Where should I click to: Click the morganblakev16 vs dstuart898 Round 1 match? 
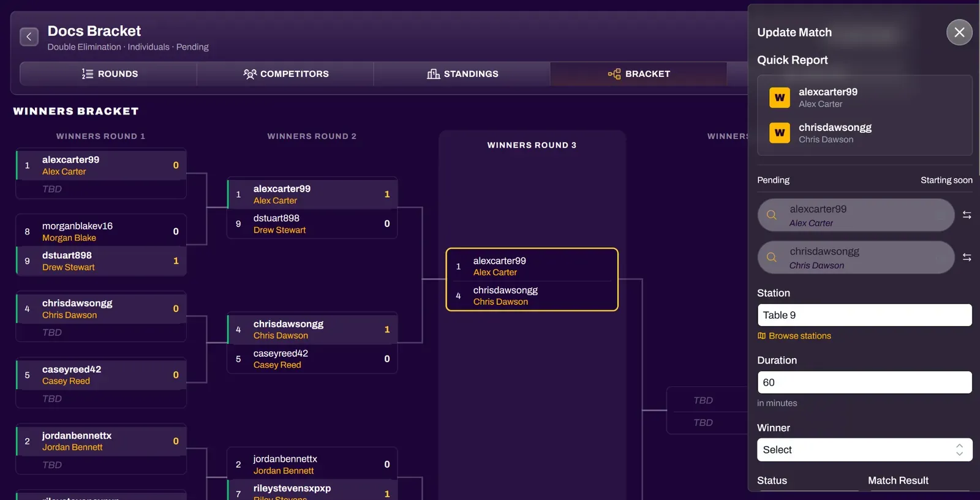click(x=101, y=245)
